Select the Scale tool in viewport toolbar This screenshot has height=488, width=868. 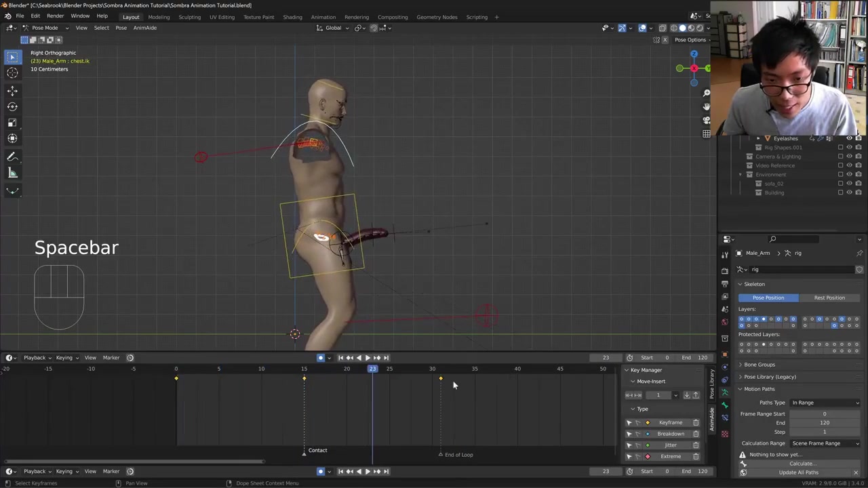[12, 123]
